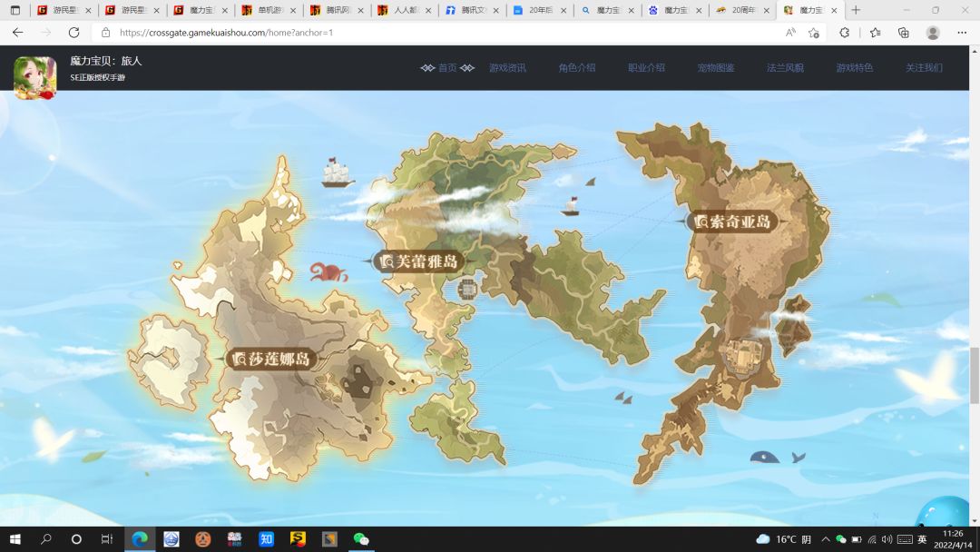Image resolution: width=980 pixels, height=552 pixels.
Task: Refresh the current page
Action: (73, 33)
